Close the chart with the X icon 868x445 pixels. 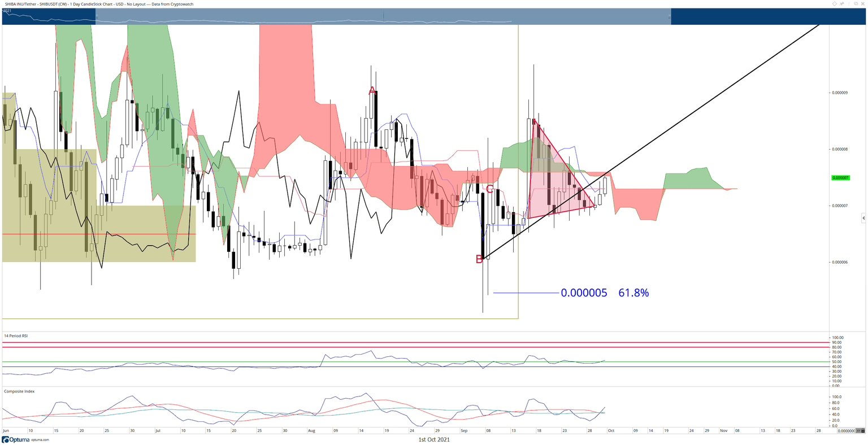coord(863,3)
